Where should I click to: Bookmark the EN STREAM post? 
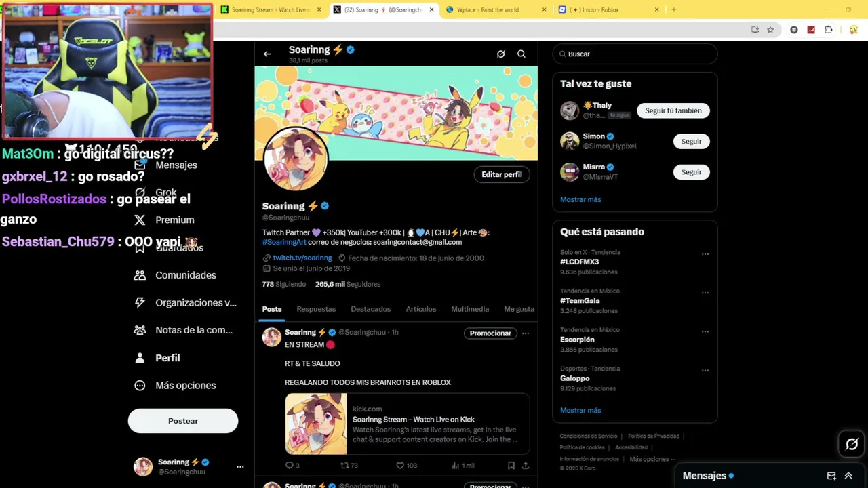[511, 466]
